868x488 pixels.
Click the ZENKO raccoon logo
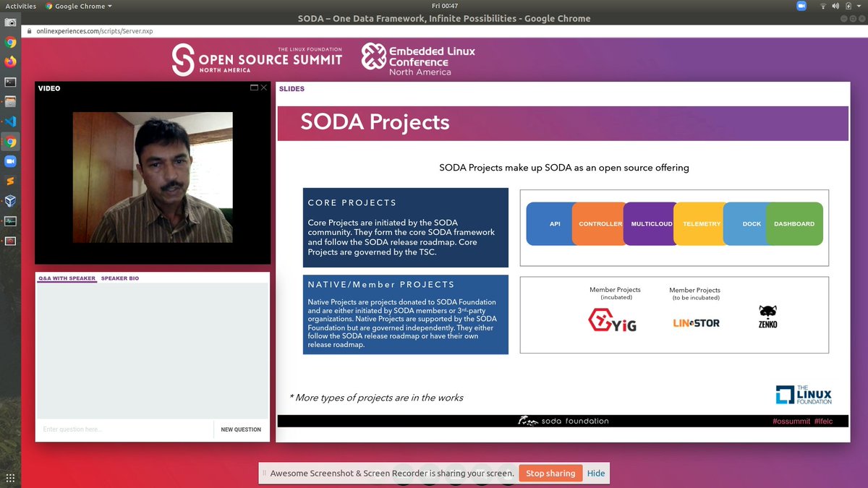click(x=768, y=317)
